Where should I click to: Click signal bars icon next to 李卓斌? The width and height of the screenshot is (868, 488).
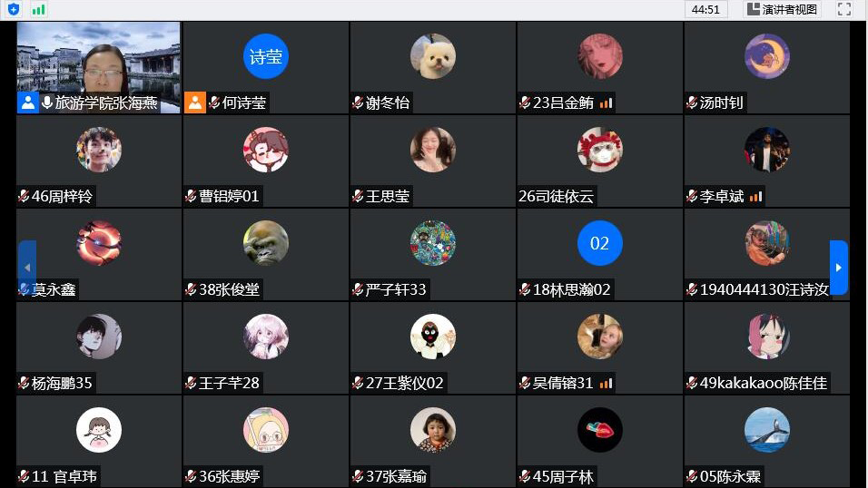pyautogui.click(x=755, y=197)
